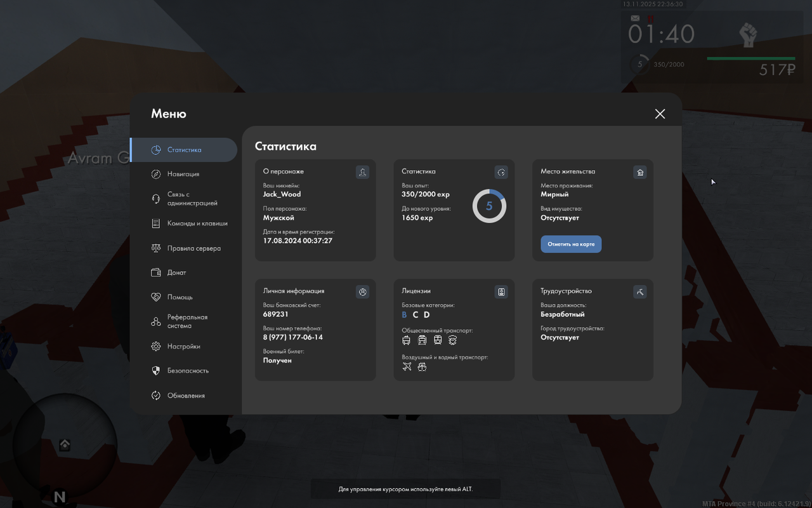The width and height of the screenshot is (812, 508).
Task: Click the shield icon beside Безопасность
Action: click(156, 371)
